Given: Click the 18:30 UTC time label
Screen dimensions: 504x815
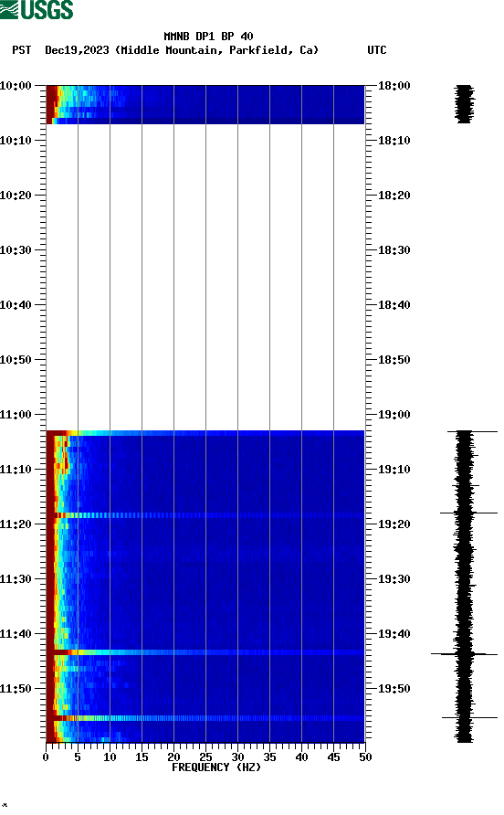Looking at the screenshot, I should [x=394, y=250].
